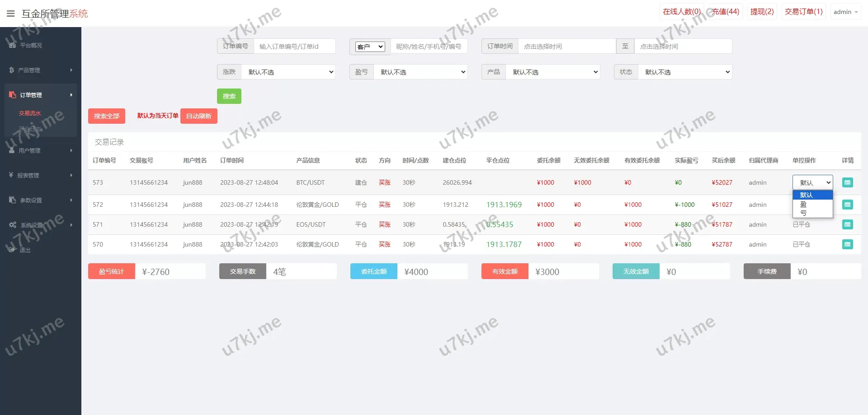Open the 状态 filter dropdown
The height and width of the screenshot is (415, 868).
tap(684, 72)
